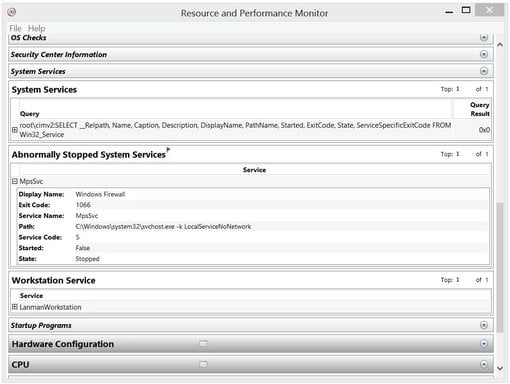Viewport: 510px width, 384px height.
Task: Click the Workstation Service heading
Action: [x=54, y=280]
